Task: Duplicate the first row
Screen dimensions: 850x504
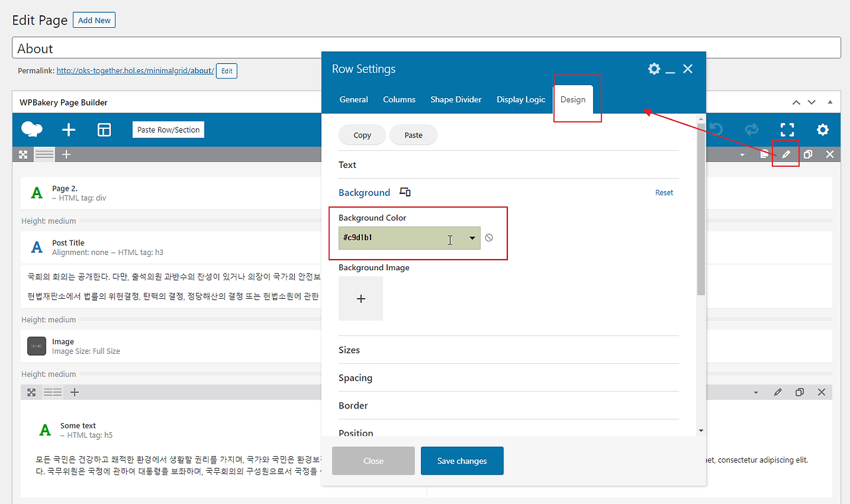Action: (808, 154)
